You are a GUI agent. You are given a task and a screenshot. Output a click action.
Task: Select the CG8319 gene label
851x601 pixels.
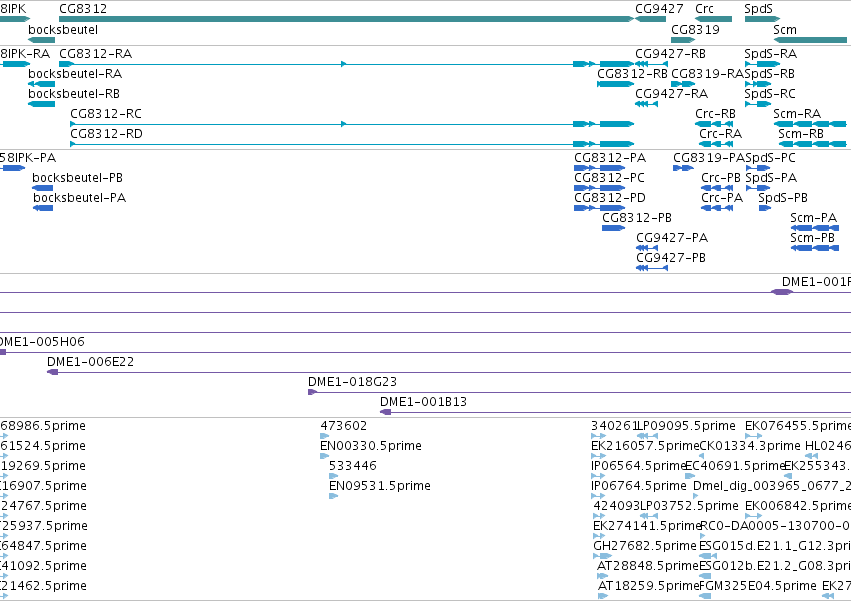pyautogui.click(x=695, y=29)
